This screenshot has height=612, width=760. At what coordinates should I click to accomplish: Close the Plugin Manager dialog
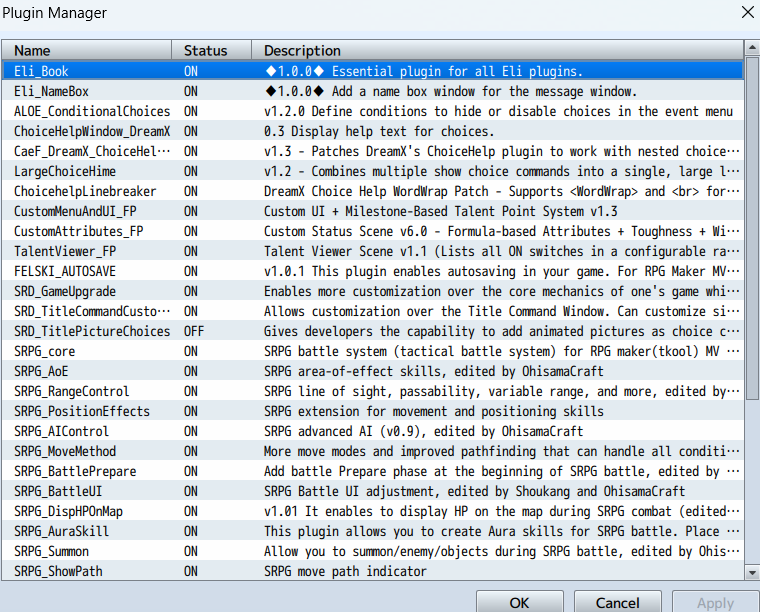(745, 13)
